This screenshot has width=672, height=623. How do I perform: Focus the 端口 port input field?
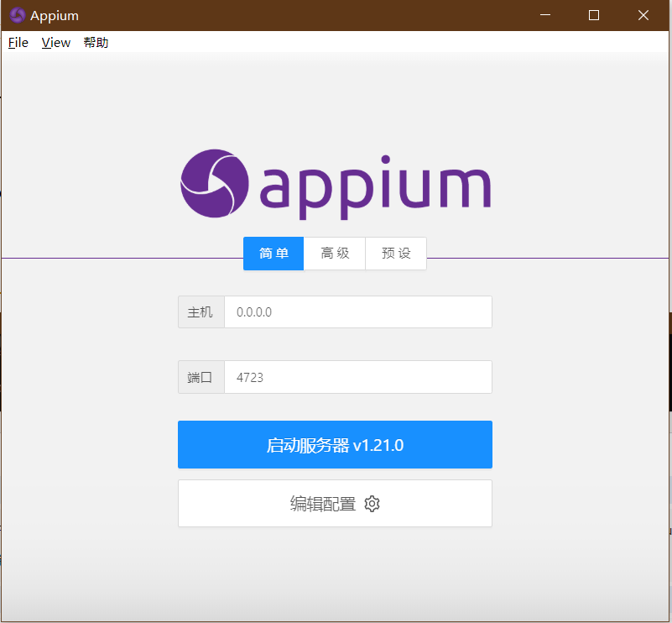358,377
